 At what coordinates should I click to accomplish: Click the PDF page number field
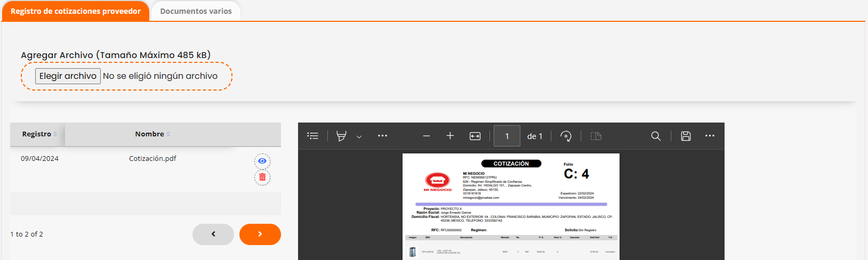(507, 136)
